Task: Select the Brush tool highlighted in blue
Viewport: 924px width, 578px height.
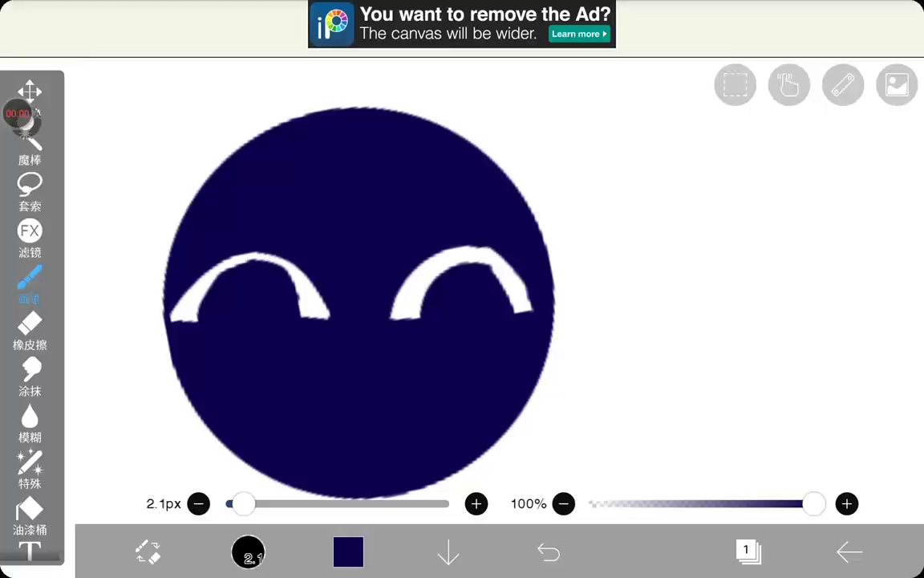Action: (30, 284)
